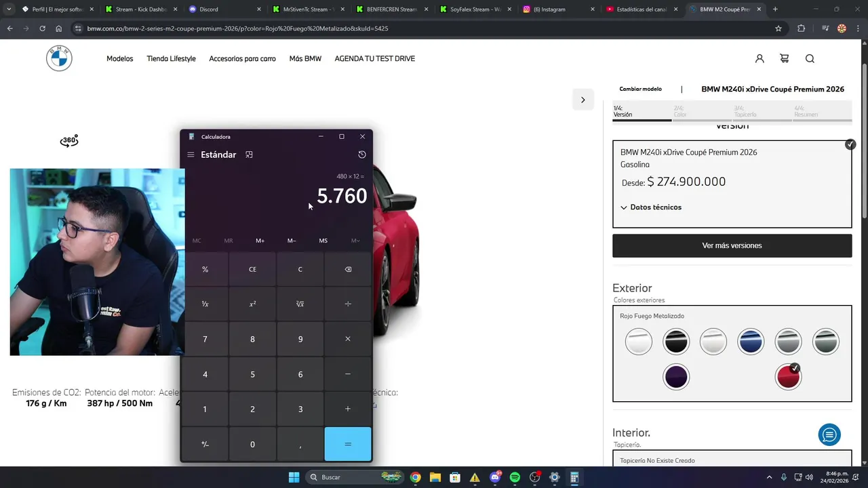
Task: Click Cambiar modelo link
Action: (x=640, y=89)
